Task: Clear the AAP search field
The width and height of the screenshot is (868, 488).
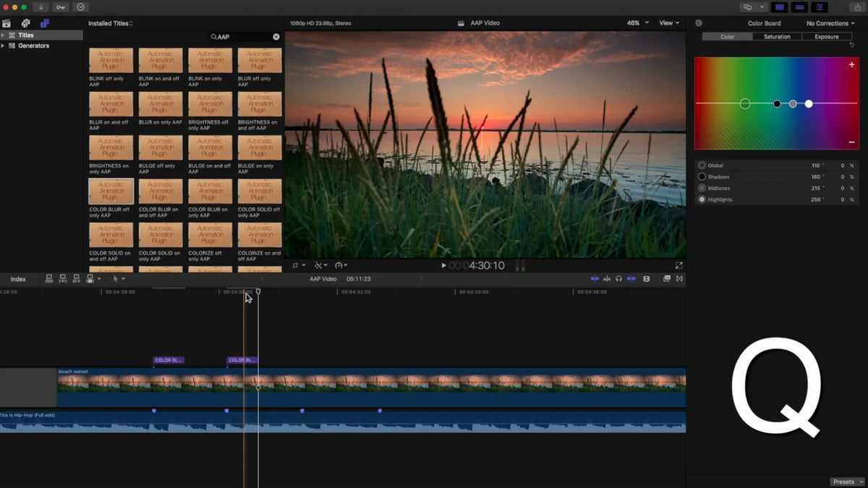Action: coord(276,36)
